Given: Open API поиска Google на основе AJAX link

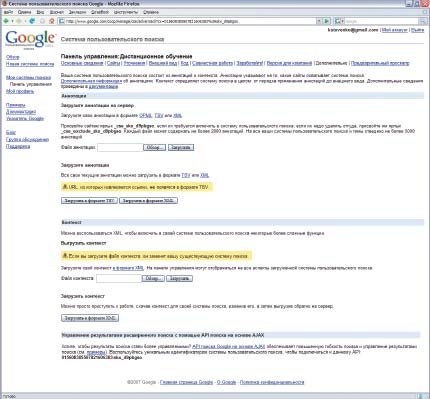Looking at the screenshot, I should click(229, 346).
